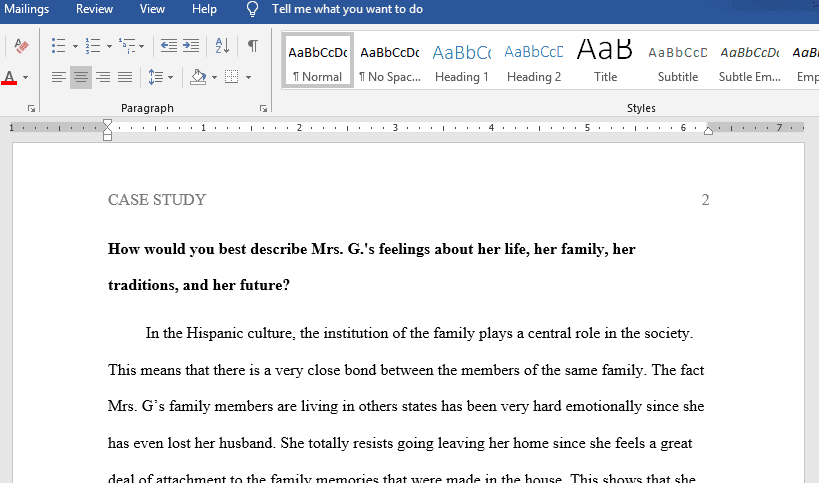Click the Clear All Formatting icon

pos(21,46)
